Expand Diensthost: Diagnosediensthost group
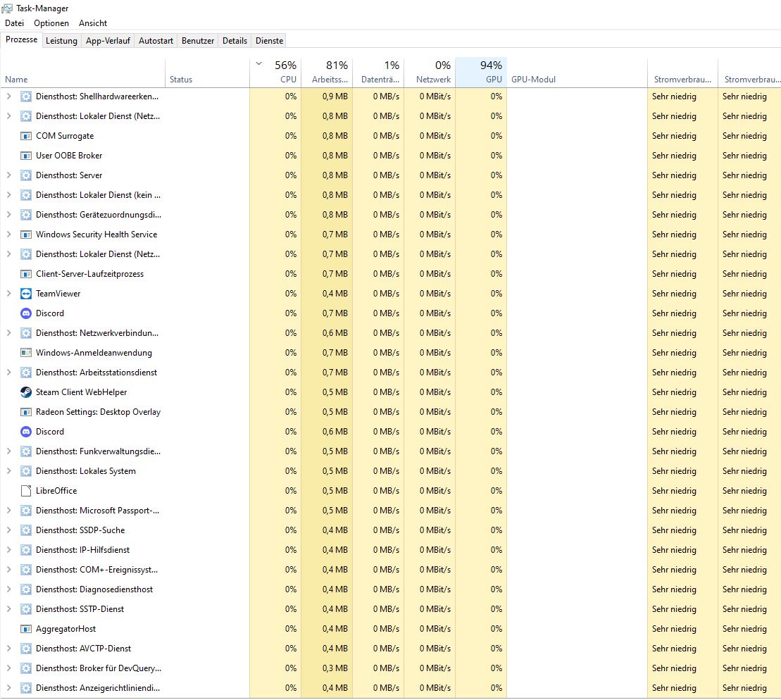This screenshot has height=700, width=781. 8,589
